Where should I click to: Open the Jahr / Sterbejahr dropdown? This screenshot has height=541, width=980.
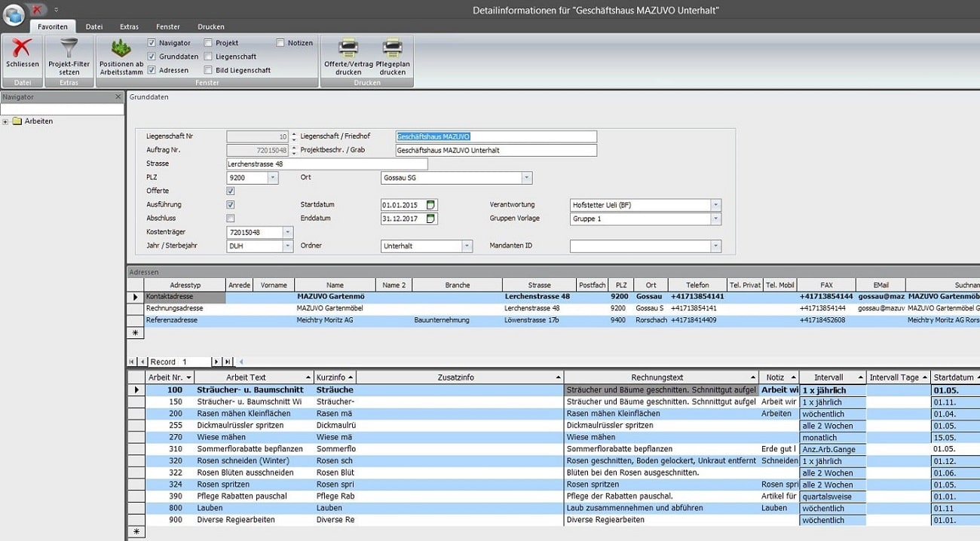point(288,246)
